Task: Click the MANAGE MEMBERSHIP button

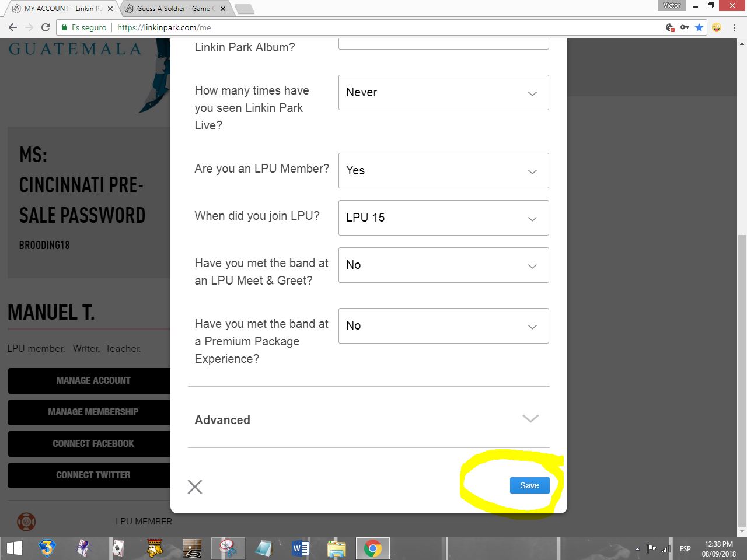Action: pos(89,412)
